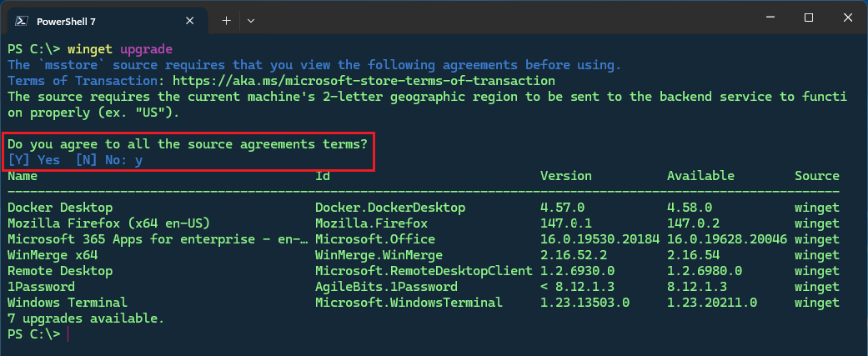The image size is (868, 356).
Task: Click the [Y] Yes option text
Action: click(x=34, y=159)
